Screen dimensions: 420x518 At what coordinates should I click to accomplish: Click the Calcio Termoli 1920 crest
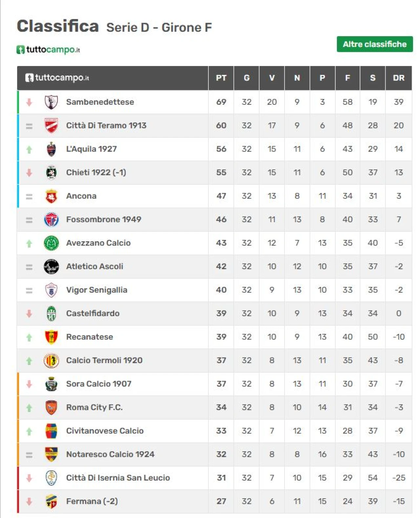(x=51, y=361)
